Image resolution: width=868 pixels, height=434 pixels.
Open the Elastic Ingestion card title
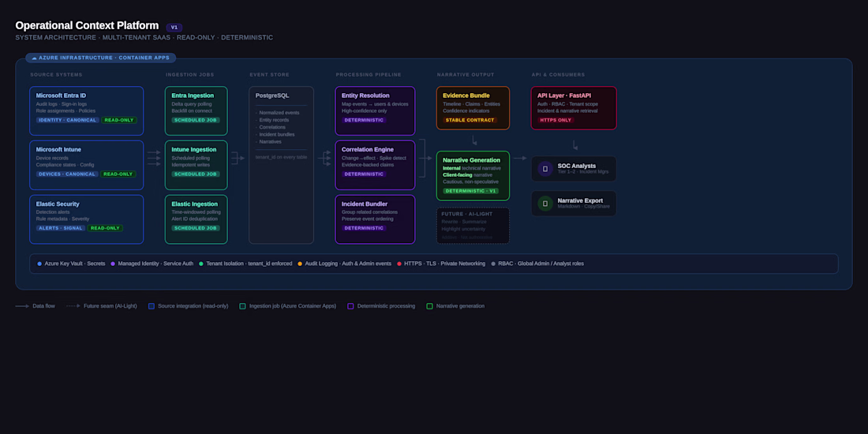[x=195, y=204]
